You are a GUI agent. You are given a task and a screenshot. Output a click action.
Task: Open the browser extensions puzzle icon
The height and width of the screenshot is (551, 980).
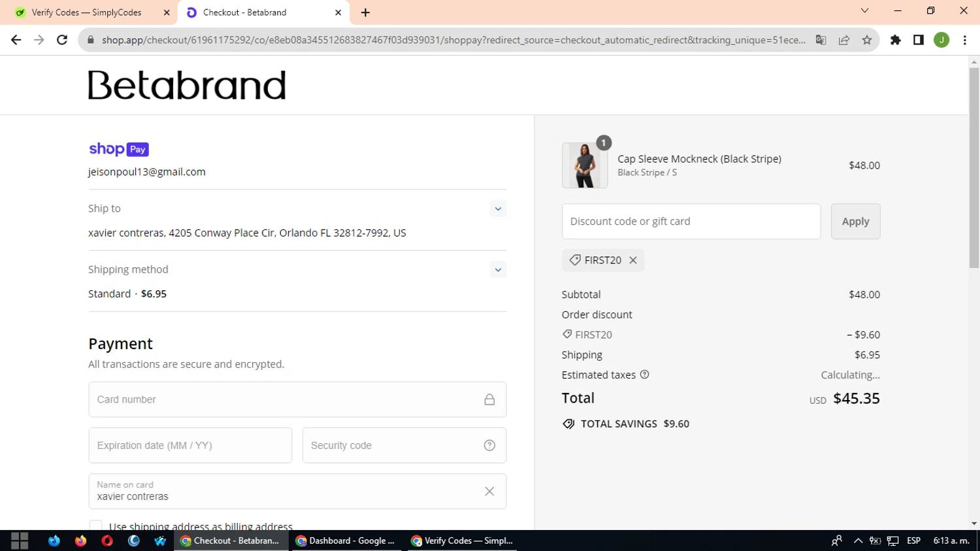coord(896,40)
